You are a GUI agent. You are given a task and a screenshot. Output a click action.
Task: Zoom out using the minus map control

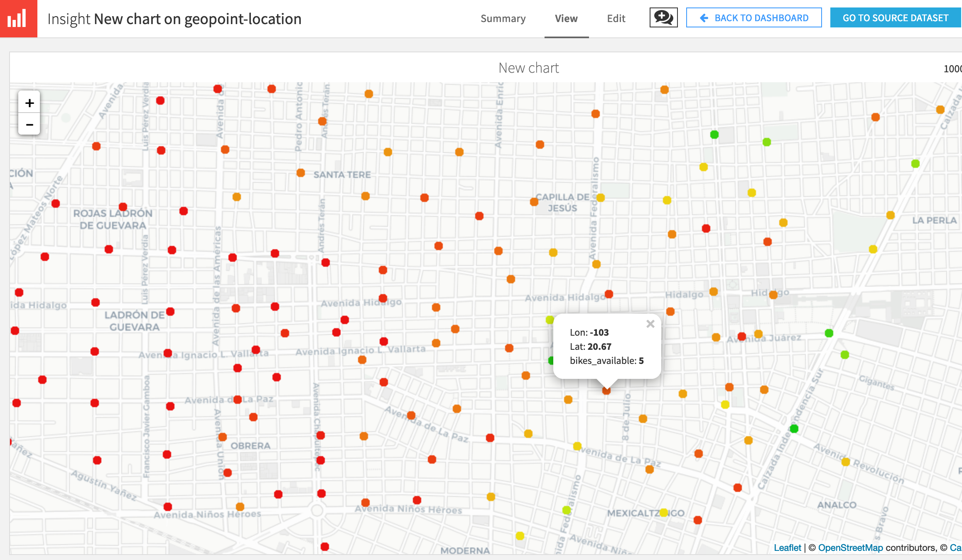click(x=29, y=125)
